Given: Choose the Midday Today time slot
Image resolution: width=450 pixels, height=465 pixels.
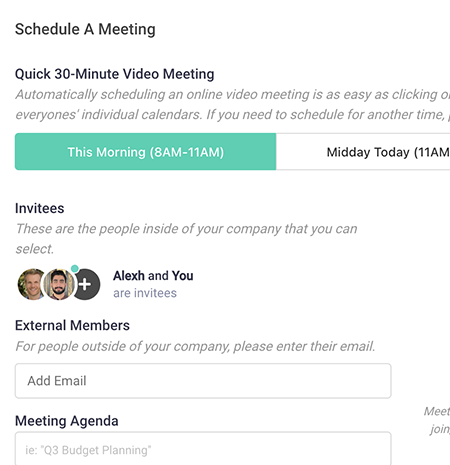Looking at the screenshot, I should click(x=363, y=152).
